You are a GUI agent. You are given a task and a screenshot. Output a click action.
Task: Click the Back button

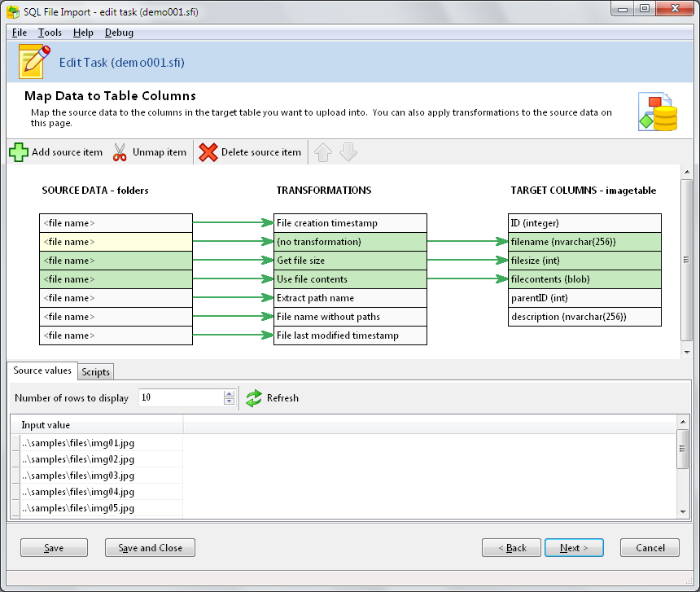tap(511, 547)
